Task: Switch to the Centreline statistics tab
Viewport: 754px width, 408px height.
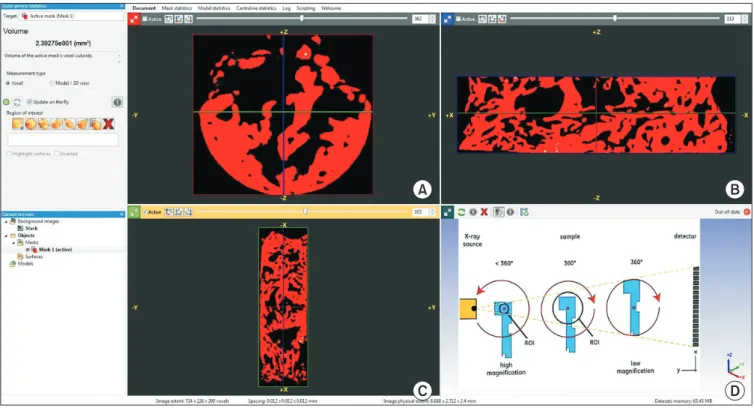Action: (x=256, y=8)
